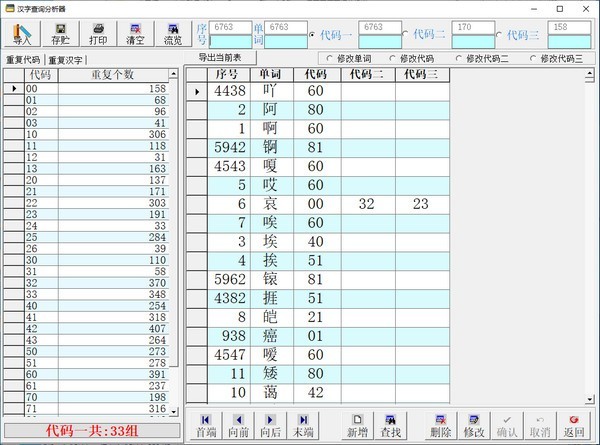Click the 单词 column header
The width and height of the screenshot is (600, 445).
pos(272,75)
